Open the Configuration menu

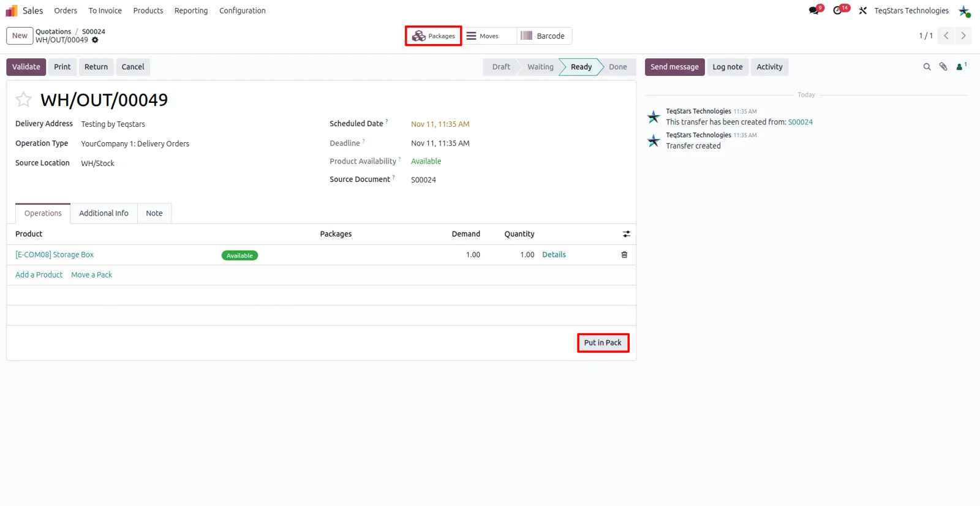pos(243,10)
